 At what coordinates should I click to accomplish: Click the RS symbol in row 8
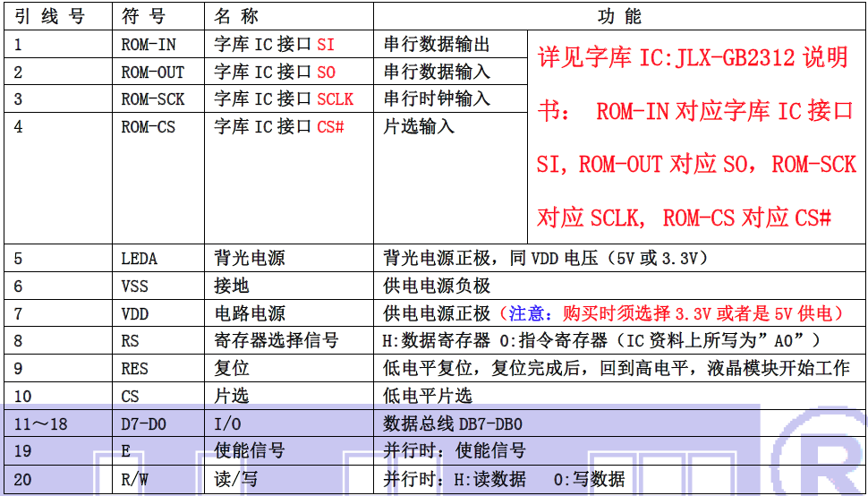[131, 341]
